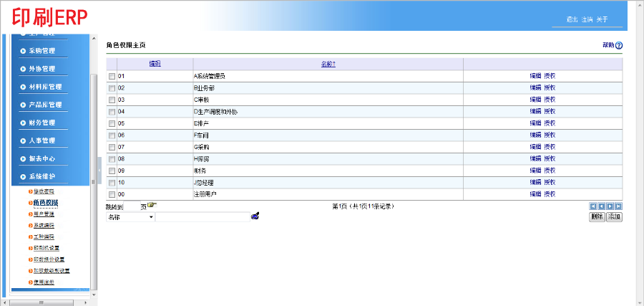The width and height of the screenshot is (644, 306).
Task: Sort by the 编码 column header
Action: point(155,64)
